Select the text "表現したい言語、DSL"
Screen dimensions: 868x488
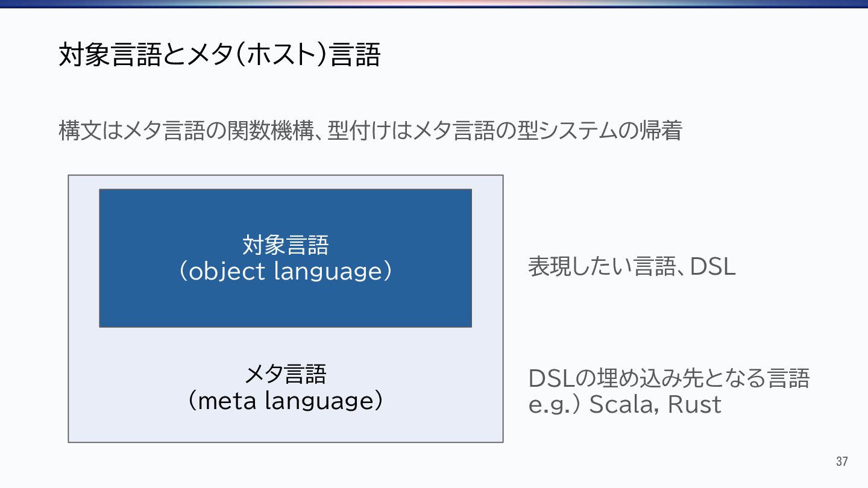pos(632,266)
